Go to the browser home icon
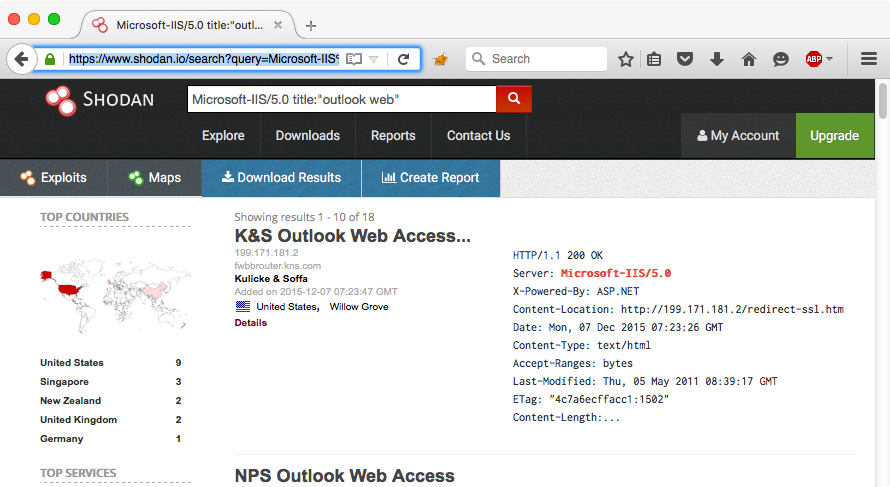This screenshot has height=487, width=890. point(749,59)
